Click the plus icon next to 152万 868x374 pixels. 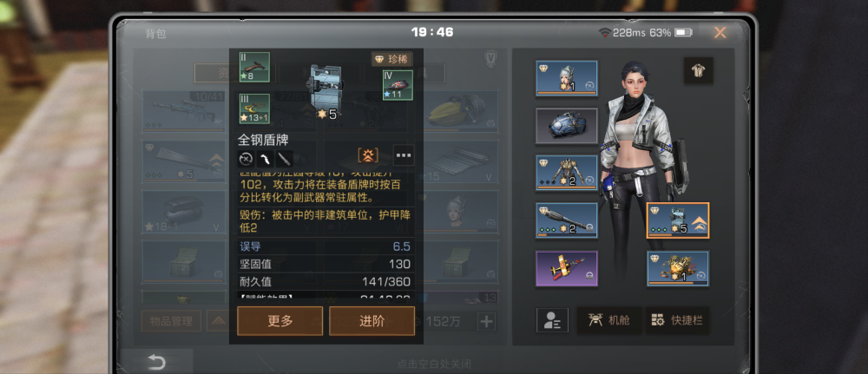click(487, 321)
